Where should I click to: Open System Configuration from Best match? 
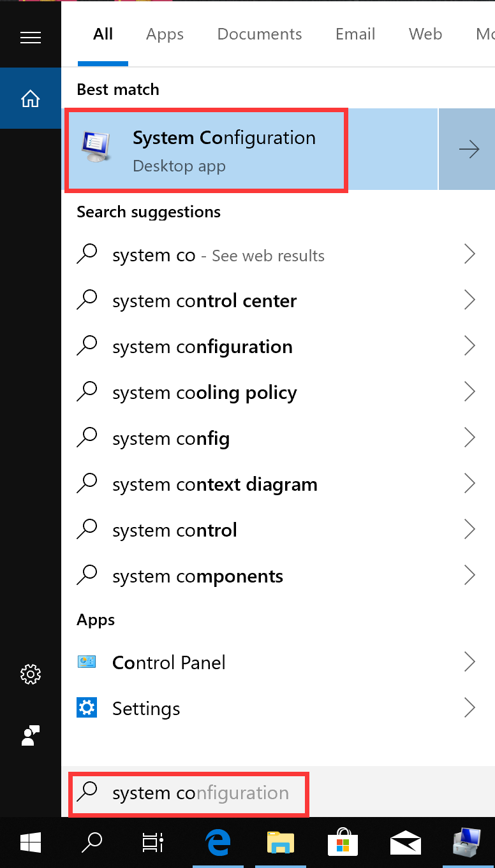pyautogui.click(x=205, y=148)
